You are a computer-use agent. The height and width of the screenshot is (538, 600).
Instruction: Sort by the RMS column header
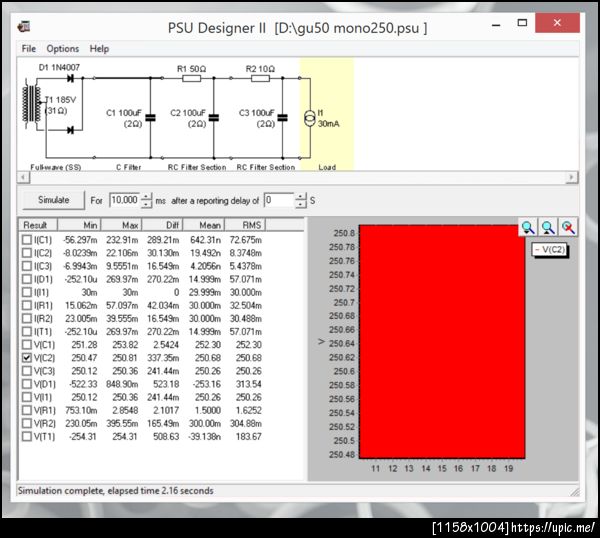[x=245, y=225]
